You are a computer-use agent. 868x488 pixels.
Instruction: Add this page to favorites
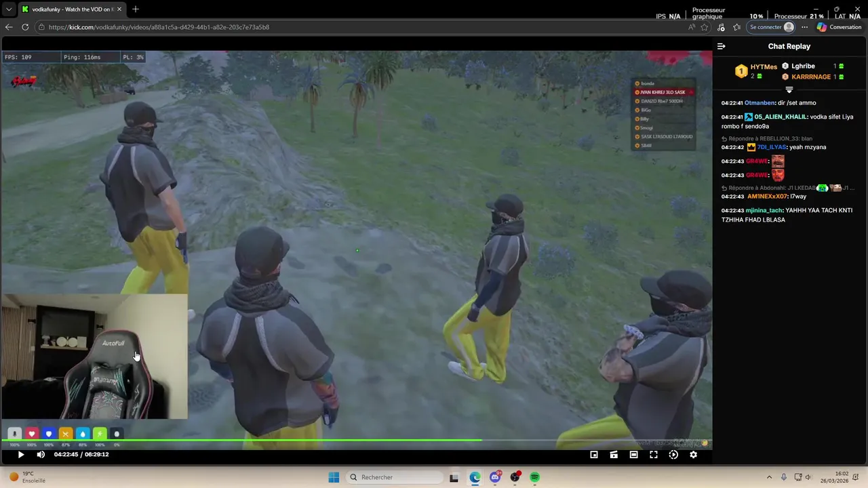click(x=705, y=27)
